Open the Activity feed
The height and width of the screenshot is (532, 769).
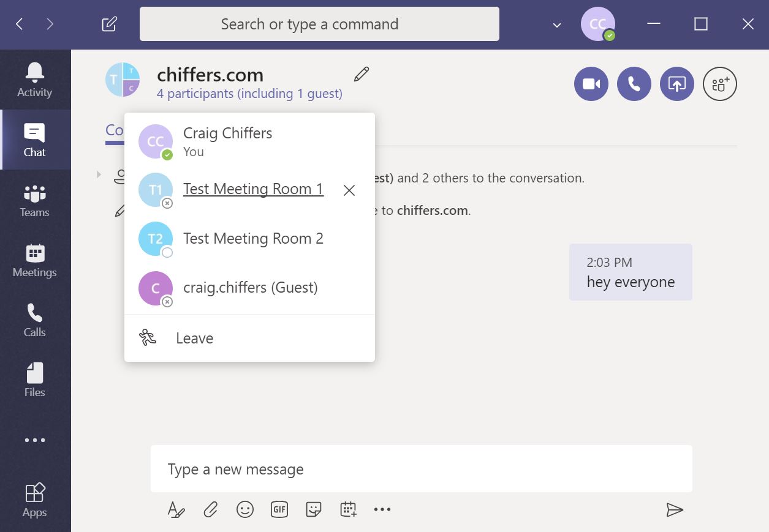34,80
